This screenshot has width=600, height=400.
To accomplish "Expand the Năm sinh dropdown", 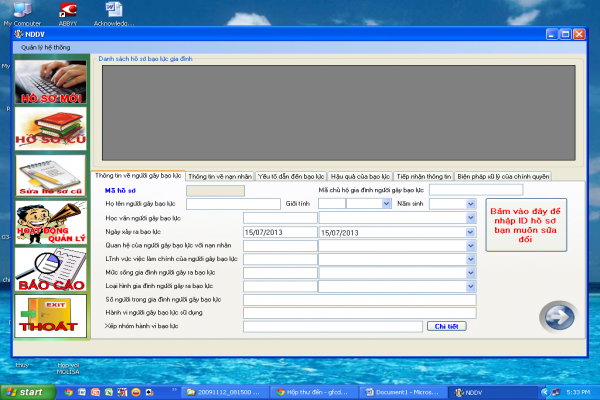I will (469, 203).
